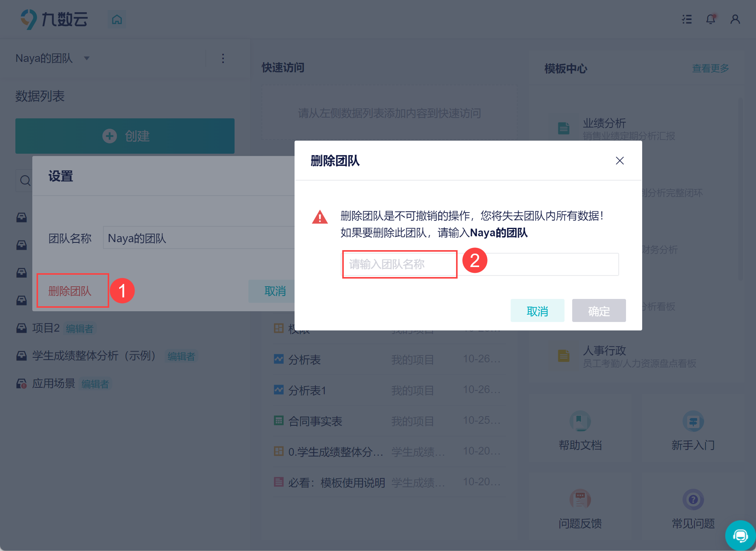
Task: Click the 确定 confirm button
Action: [599, 311]
